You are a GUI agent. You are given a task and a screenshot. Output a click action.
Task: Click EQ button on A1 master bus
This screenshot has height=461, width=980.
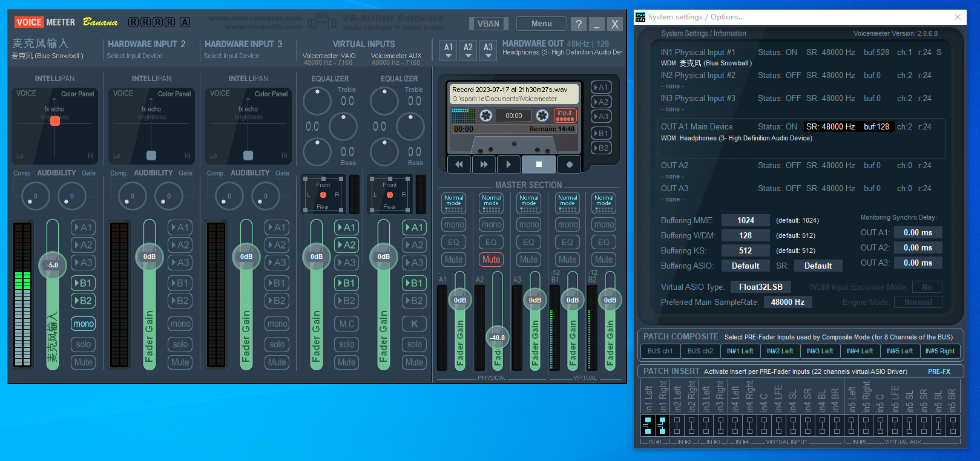(453, 242)
